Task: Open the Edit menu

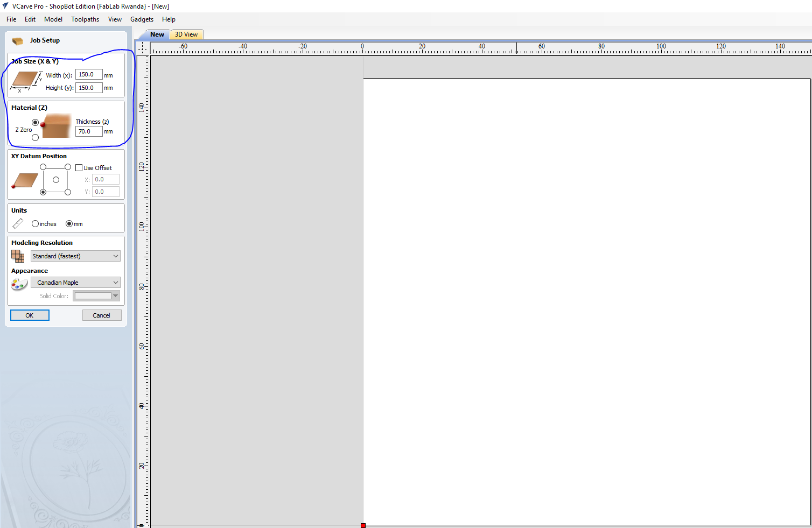Action: click(30, 19)
